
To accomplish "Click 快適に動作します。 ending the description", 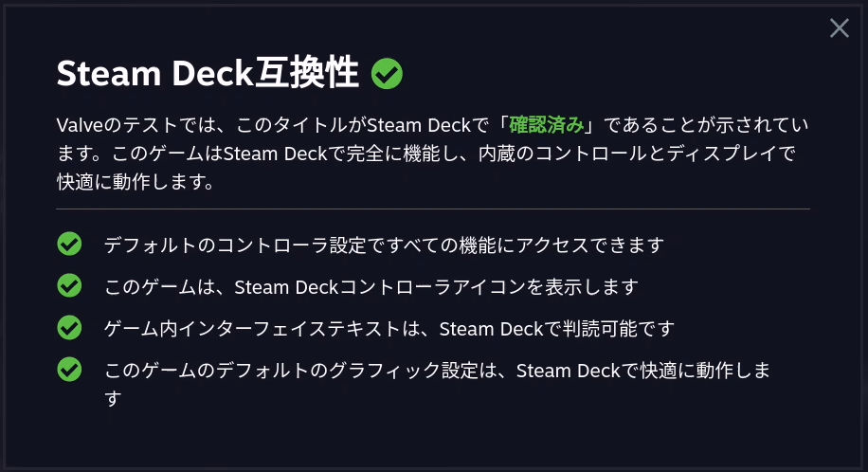I will pos(136,182).
